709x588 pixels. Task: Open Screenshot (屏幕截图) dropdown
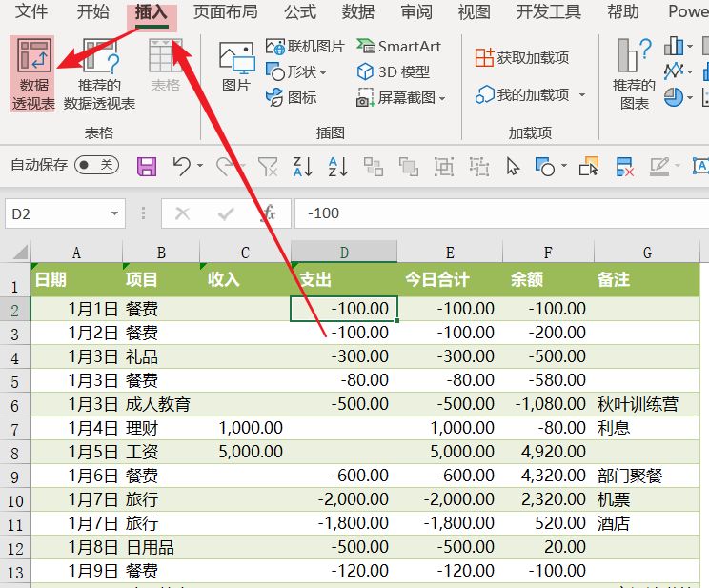[401, 97]
